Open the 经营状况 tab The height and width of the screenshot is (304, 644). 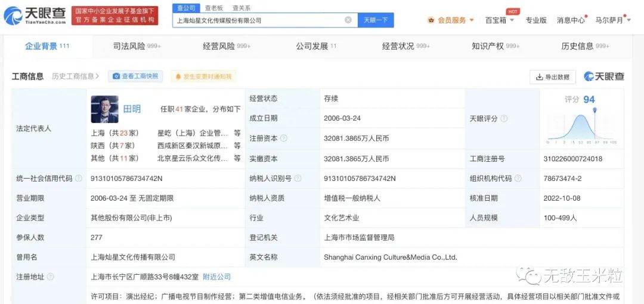tap(406, 46)
